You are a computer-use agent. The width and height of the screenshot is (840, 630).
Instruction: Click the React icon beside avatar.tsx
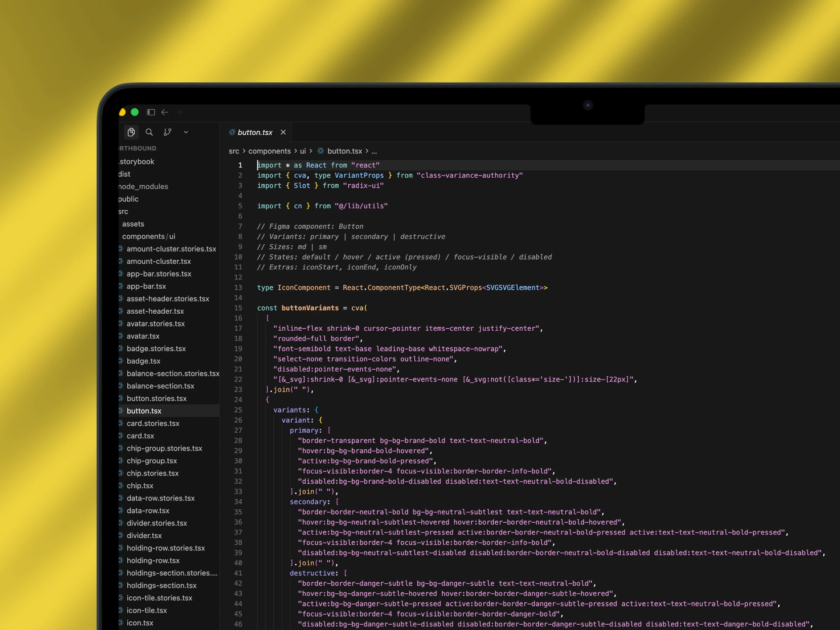coord(121,336)
